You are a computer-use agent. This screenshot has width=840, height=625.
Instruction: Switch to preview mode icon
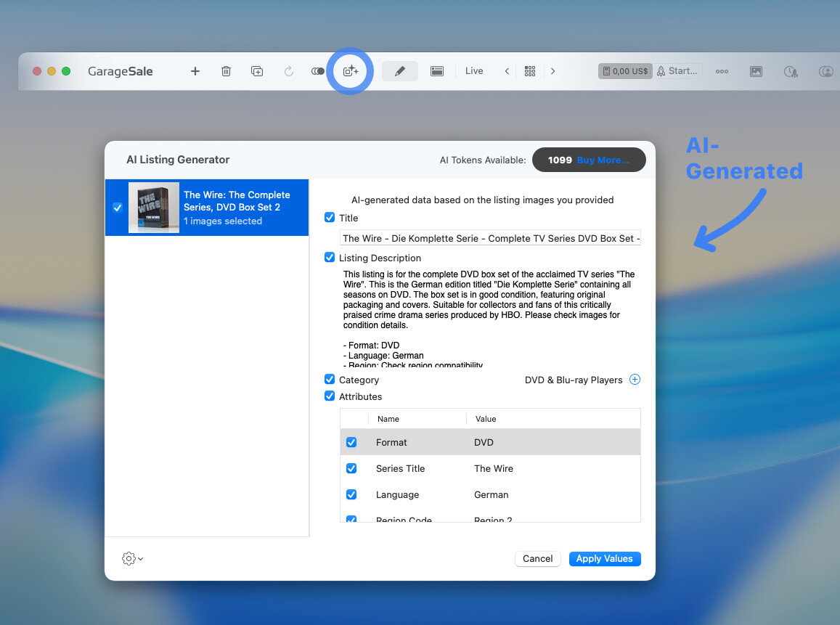[436, 71]
